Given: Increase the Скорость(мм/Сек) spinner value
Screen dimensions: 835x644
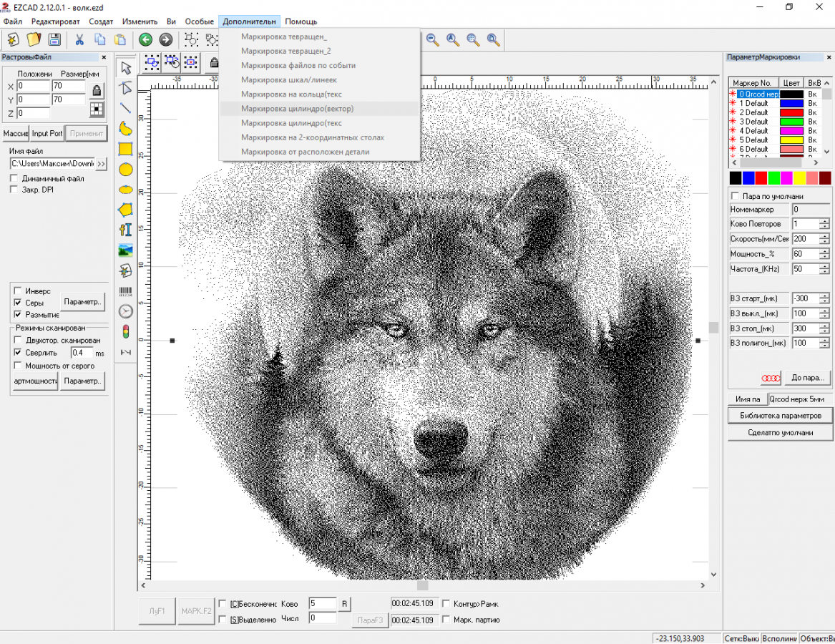Looking at the screenshot, I should click(x=824, y=235).
